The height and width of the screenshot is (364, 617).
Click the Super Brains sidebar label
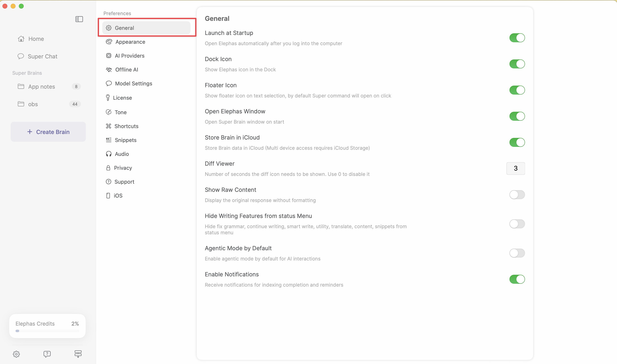tap(27, 73)
